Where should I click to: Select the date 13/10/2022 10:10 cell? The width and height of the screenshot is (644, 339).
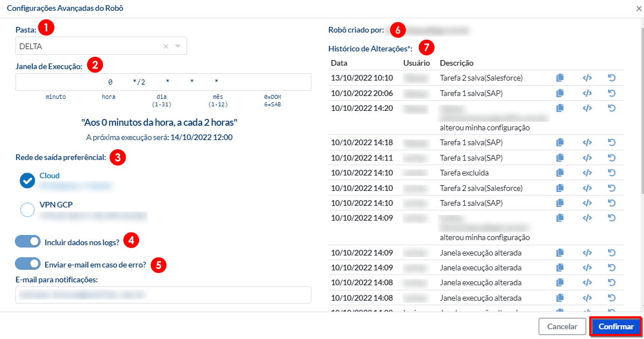coord(362,78)
